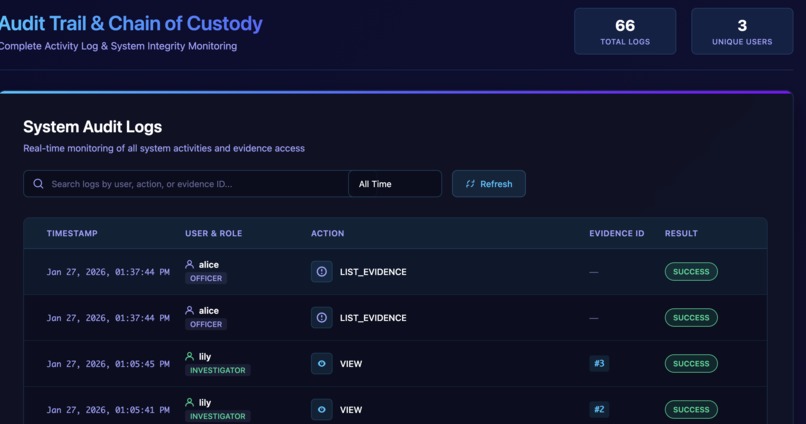Click the SUCCESS badge for evidence #2 row
Screen dimensions: 806x424
(691, 410)
